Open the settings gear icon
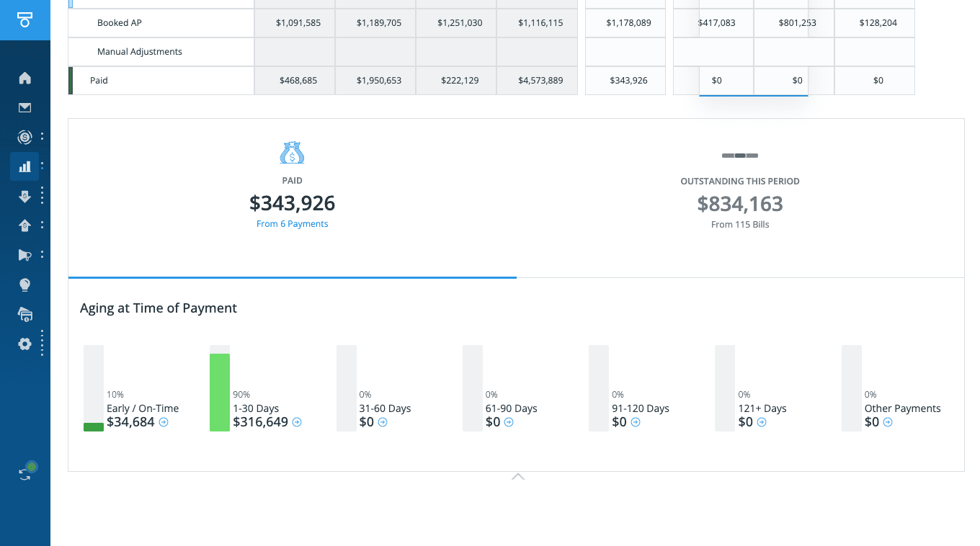This screenshot has height=546, width=980. pos(24,344)
